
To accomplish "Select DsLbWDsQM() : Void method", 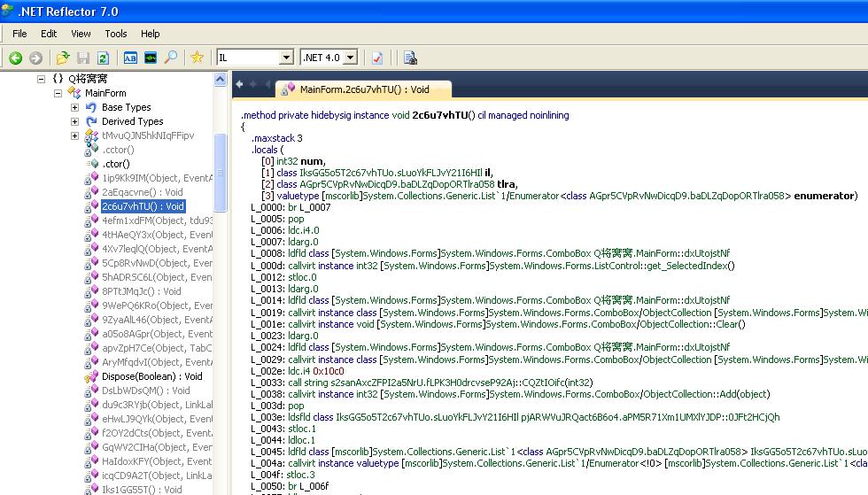I will 145,391.
